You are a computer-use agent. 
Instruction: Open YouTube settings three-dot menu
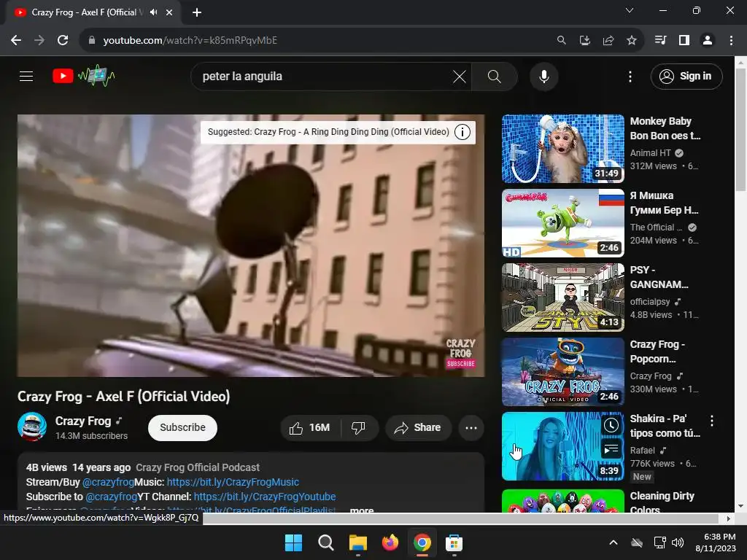630,76
